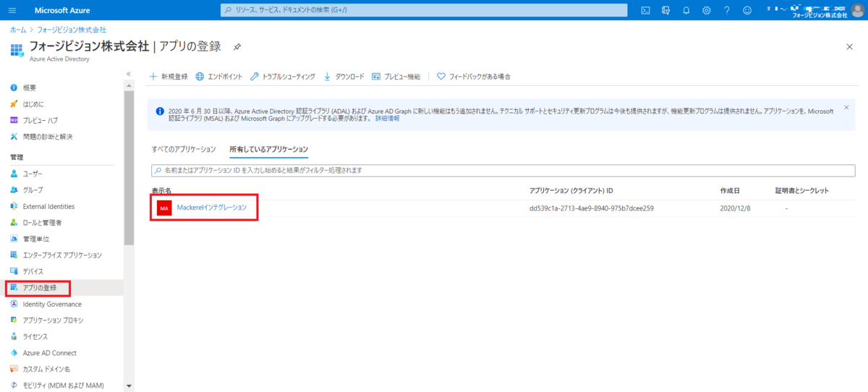Click アプリケーション (クライアント) ID column header
The width and height of the screenshot is (868, 392).
coord(571,190)
